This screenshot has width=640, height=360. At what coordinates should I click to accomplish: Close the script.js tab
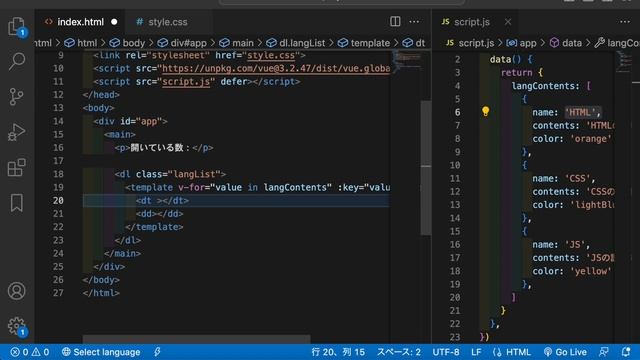pos(508,22)
